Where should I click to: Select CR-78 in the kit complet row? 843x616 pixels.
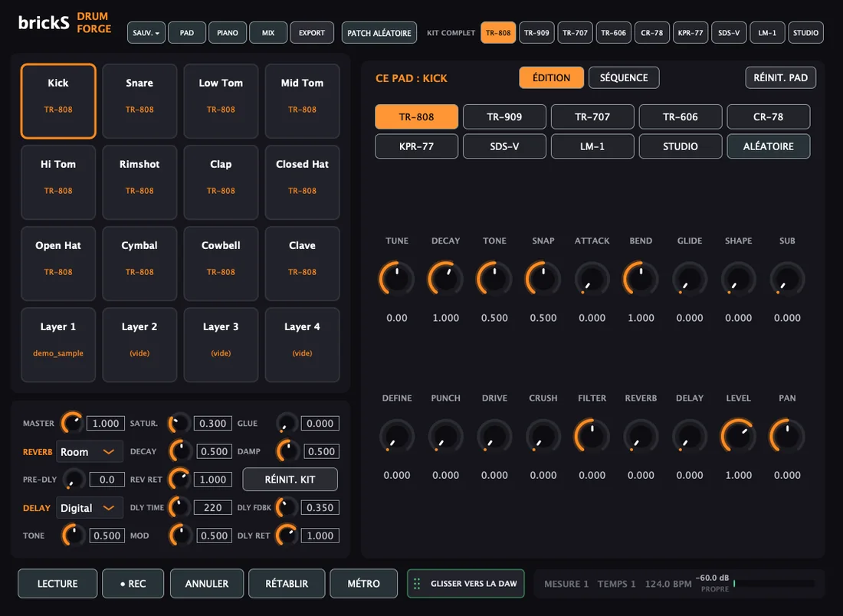pos(652,33)
